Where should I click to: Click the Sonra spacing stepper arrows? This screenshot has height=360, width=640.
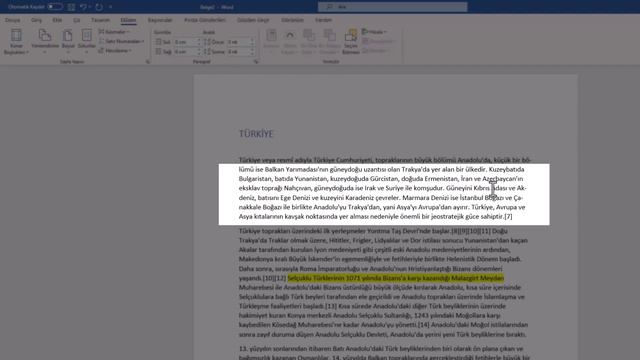tap(252, 52)
